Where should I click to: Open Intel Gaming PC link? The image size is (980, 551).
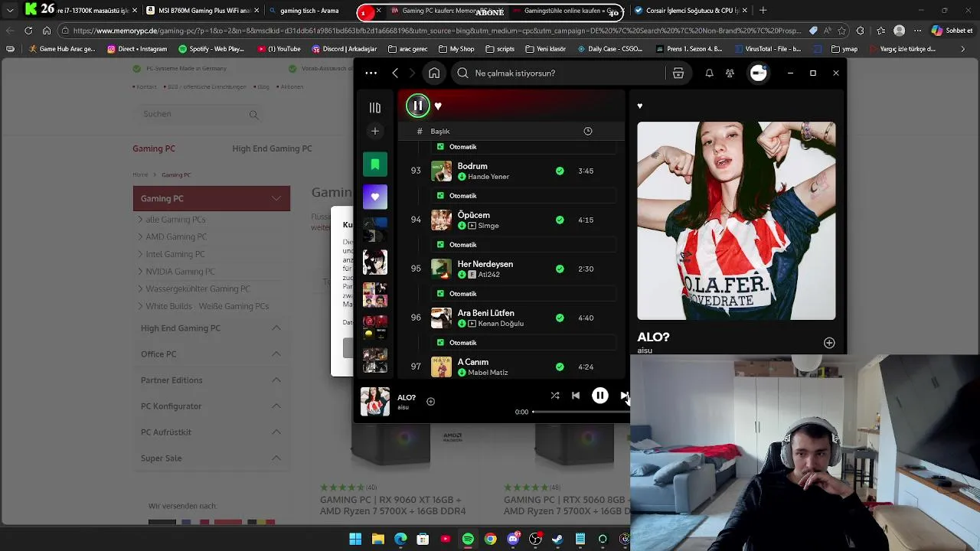175,254
